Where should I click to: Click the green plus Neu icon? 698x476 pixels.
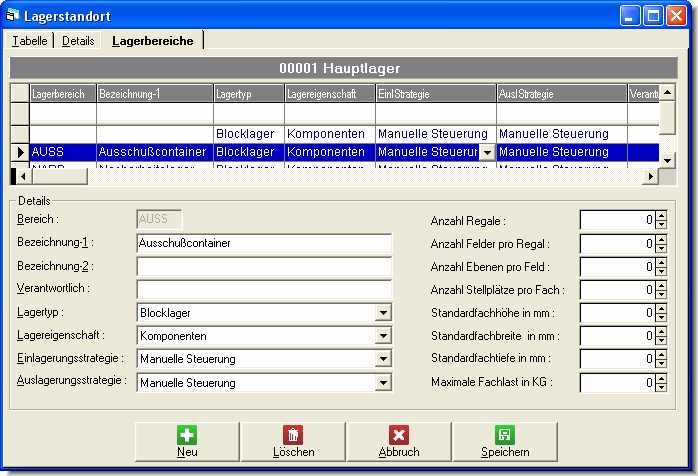point(186,435)
